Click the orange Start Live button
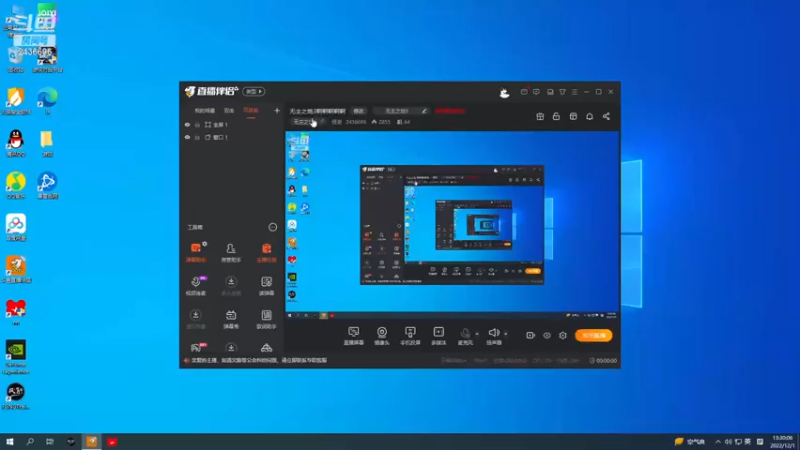 [593, 335]
